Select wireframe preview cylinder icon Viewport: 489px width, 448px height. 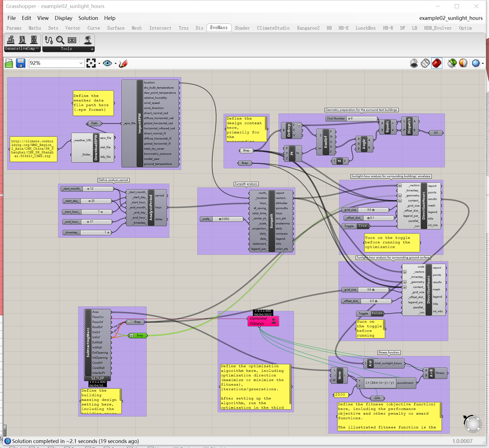point(425,63)
